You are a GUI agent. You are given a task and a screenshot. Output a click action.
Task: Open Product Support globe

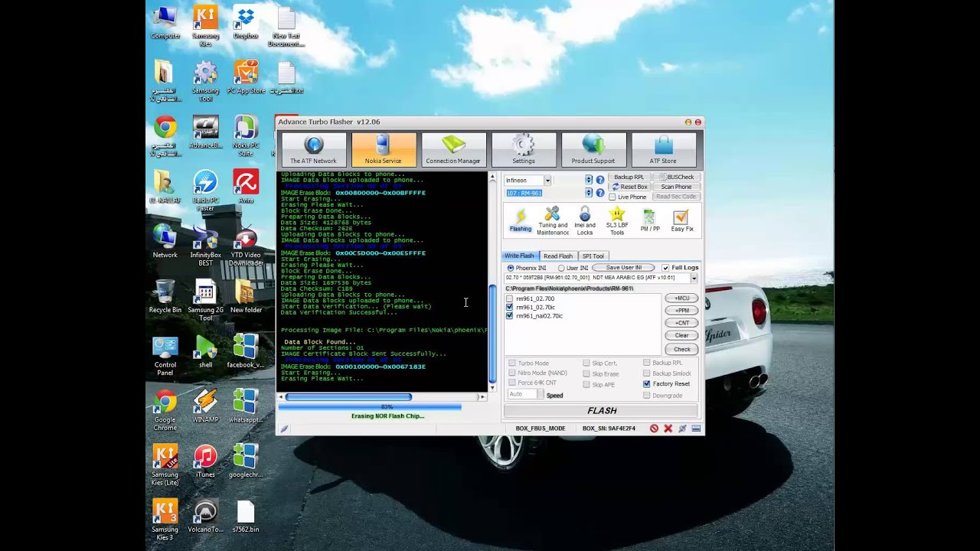coord(593,150)
